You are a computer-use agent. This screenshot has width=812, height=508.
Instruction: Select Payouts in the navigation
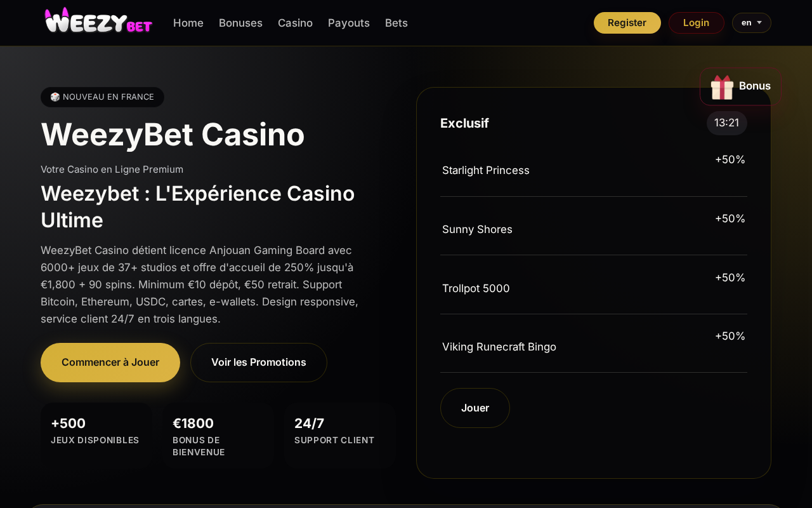coord(349,23)
